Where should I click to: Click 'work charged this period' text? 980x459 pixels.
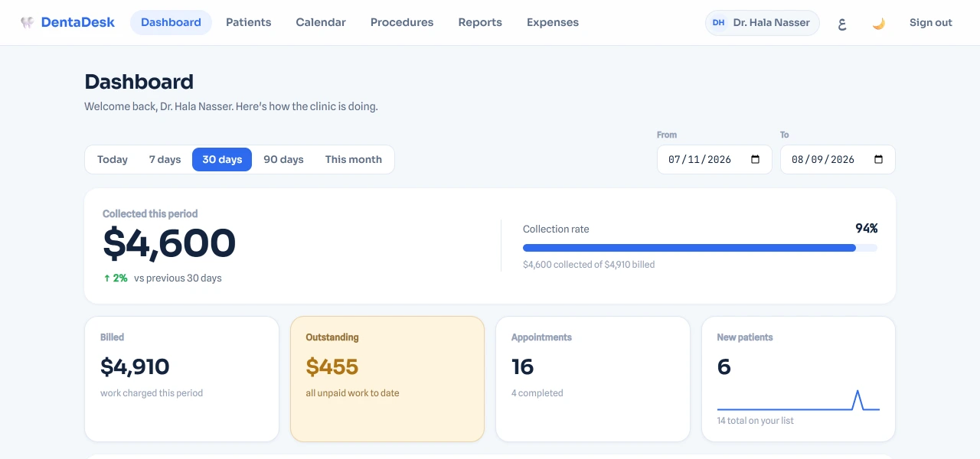coord(152,393)
